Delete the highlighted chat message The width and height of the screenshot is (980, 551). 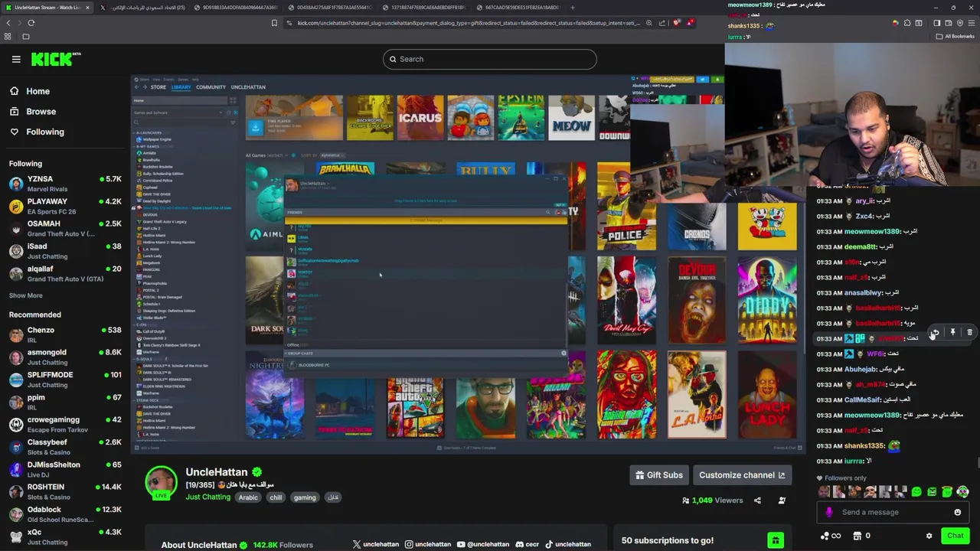969,332
